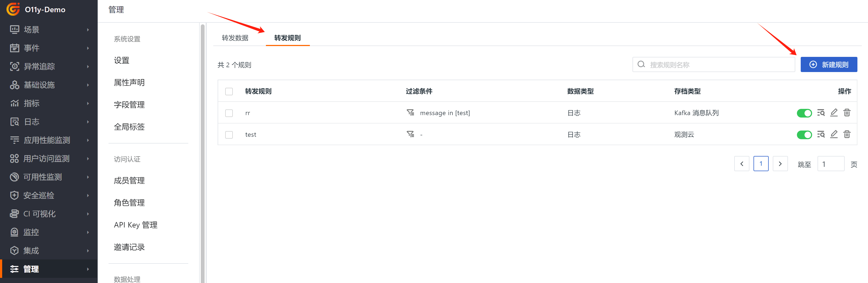This screenshot has width=868, height=283.
Task: Click the edit pencil icon for rule rr
Action: [x=834, y=113]
